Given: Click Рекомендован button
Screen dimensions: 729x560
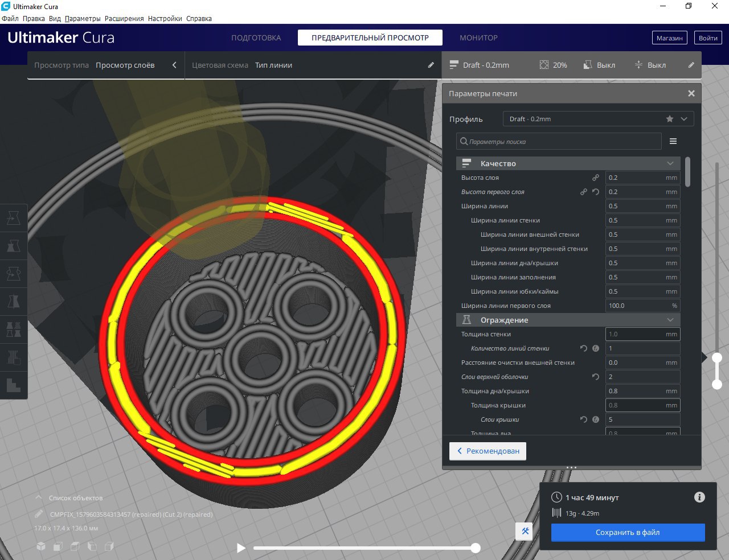Looking at the screenshot, I should click(488, 451).
